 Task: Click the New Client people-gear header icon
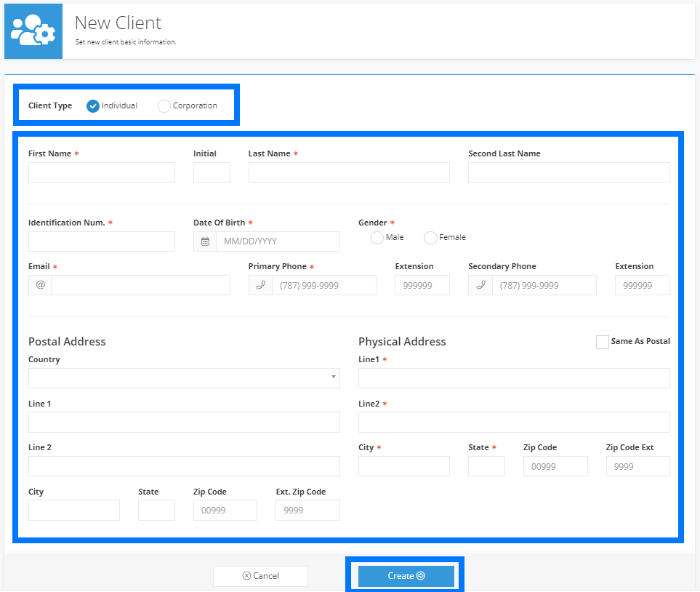33,31
